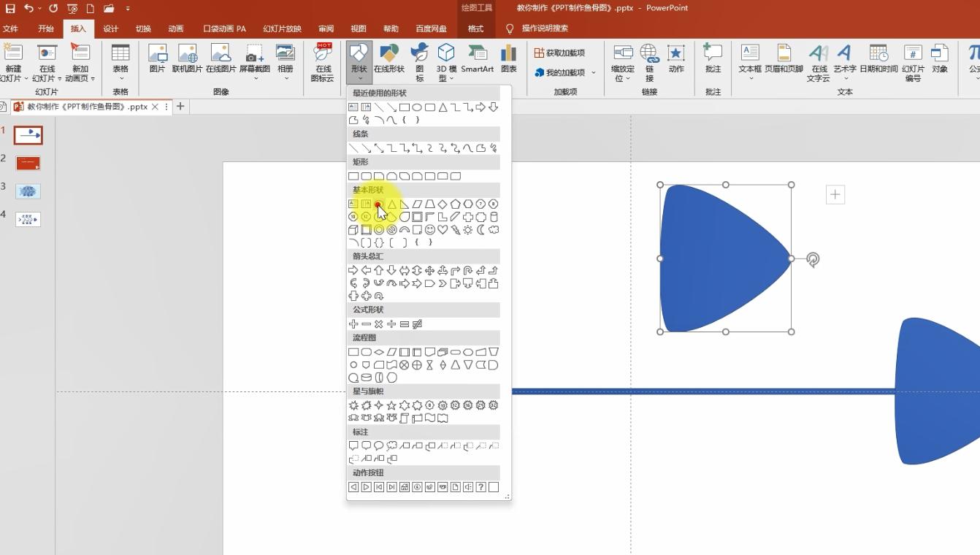This screenshot has height=555, width=980.
Task: Choose the sun shape in Basic Shapes
Action: [x=468, y=230]
